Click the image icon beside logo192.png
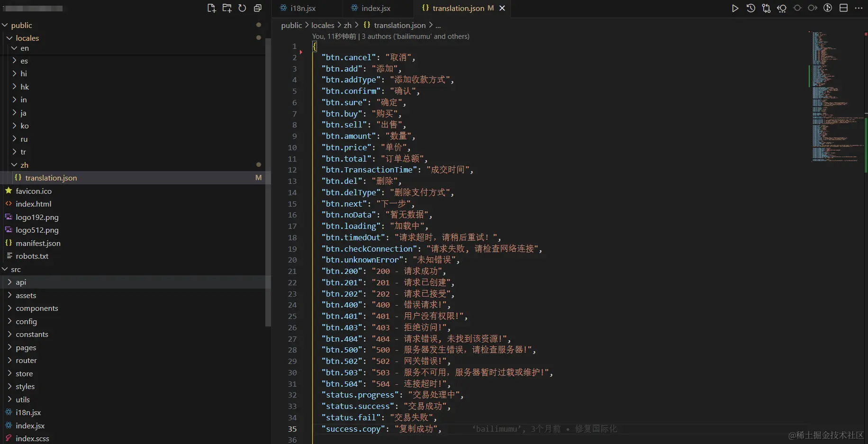This screenshot has height=444, width=868. tap(9, 217)
